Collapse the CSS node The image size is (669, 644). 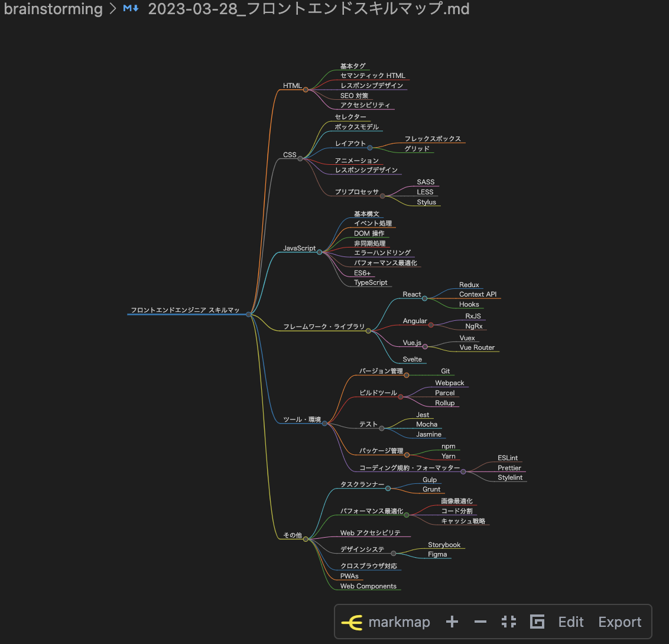click(x=301, y=158)
